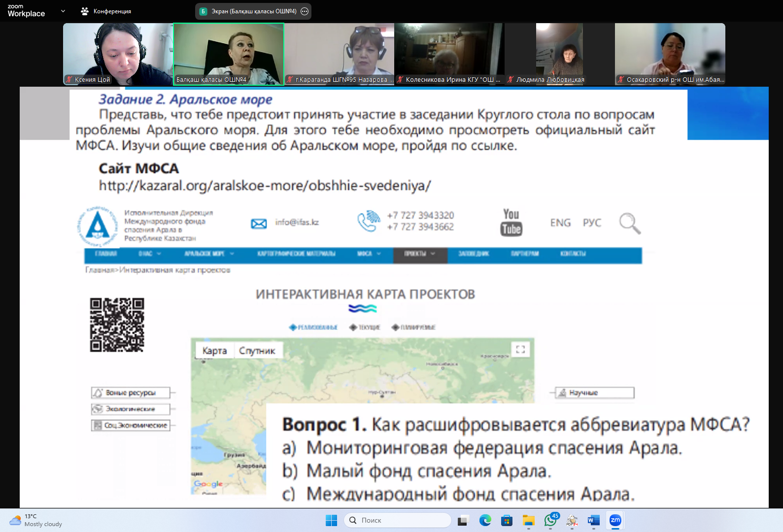Click the magnifier search icon on the site
Viewport: 783px width, 532px height.
[629, 223]
